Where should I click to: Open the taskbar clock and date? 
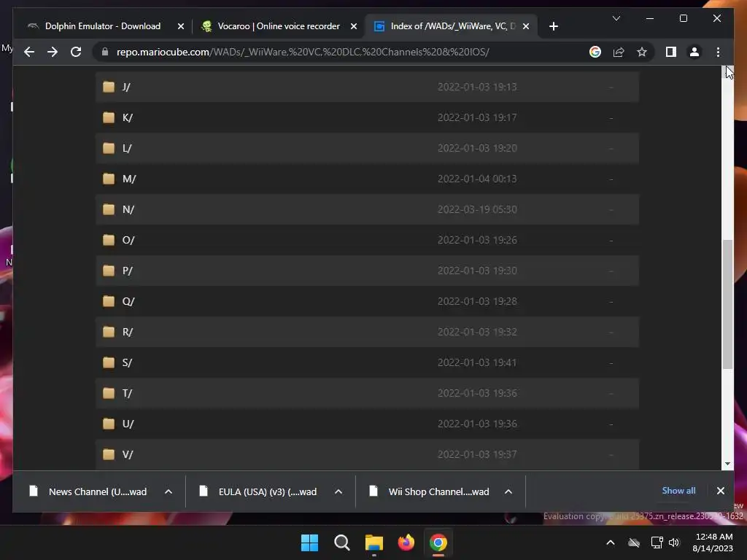713,542
